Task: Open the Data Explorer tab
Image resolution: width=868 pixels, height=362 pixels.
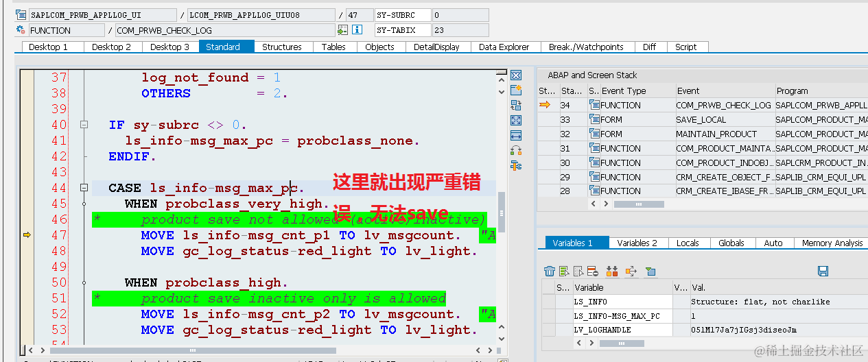Action: click(504, 47)
